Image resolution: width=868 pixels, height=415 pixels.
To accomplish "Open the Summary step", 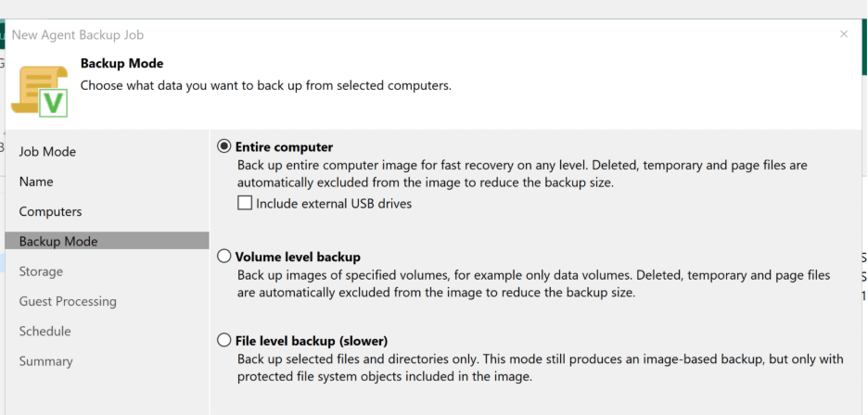I will [x=45, y=361].
